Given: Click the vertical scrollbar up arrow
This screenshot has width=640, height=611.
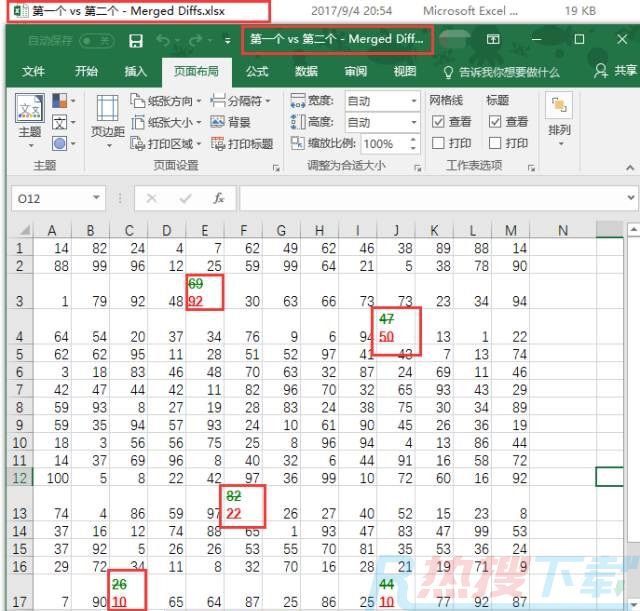Looking at the screenshot, I should 633,230.
